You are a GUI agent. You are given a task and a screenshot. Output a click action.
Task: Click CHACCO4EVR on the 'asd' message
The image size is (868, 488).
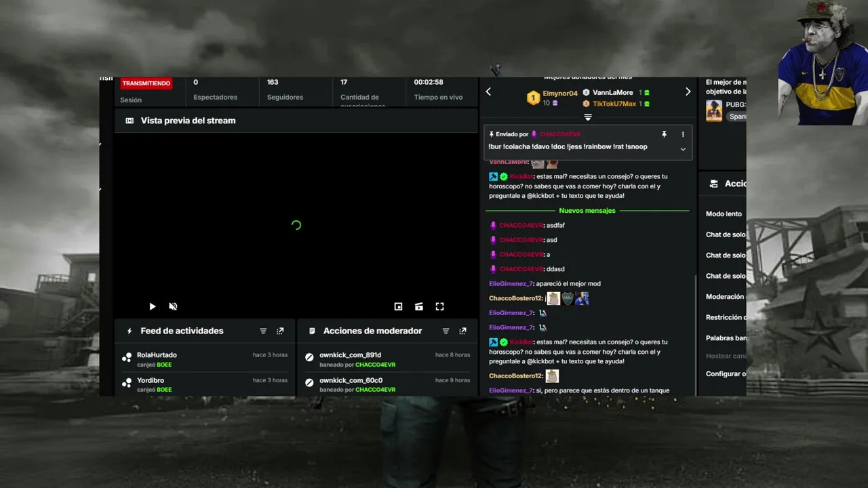(521, 240)
